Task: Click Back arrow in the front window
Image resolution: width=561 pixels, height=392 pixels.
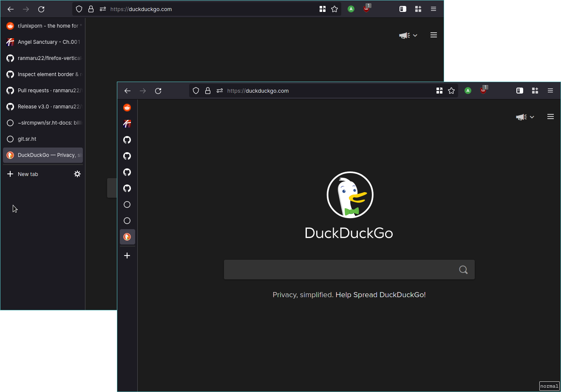Action: coord(127,91)
